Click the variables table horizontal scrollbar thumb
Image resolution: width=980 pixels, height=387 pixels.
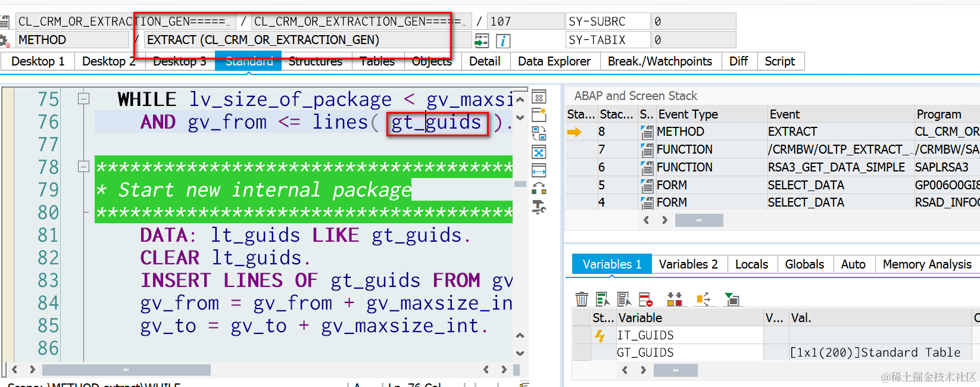tap(676, 370)
